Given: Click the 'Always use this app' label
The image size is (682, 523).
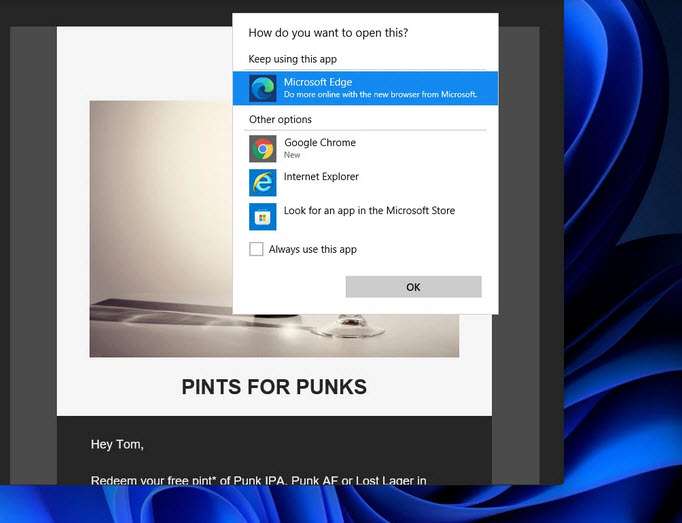Looking at the screenshot, I should click(313, 249).
